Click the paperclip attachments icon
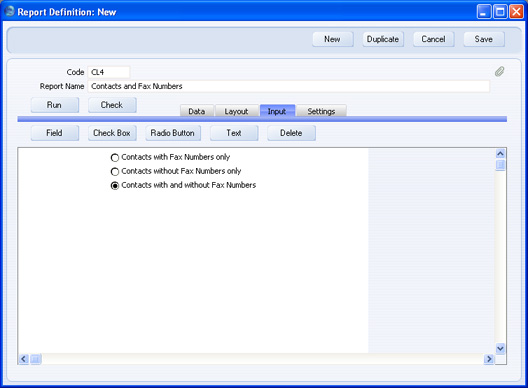This screenshot has width=528, height=388. coord(499,71)
